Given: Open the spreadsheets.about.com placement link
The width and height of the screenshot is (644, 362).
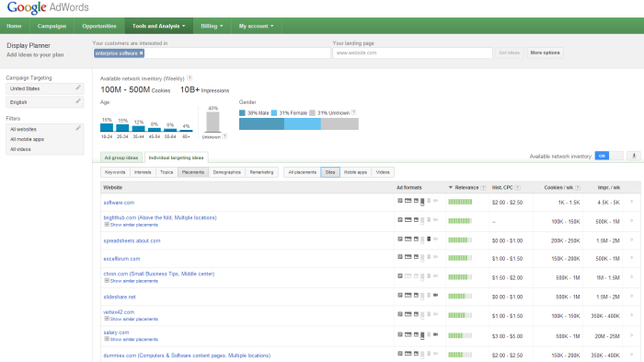Looking at the screenshot, I should coord(132,240).
